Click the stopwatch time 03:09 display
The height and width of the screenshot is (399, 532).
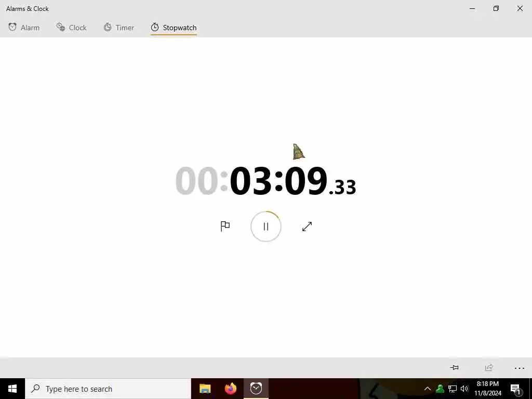tap(265, 181)
